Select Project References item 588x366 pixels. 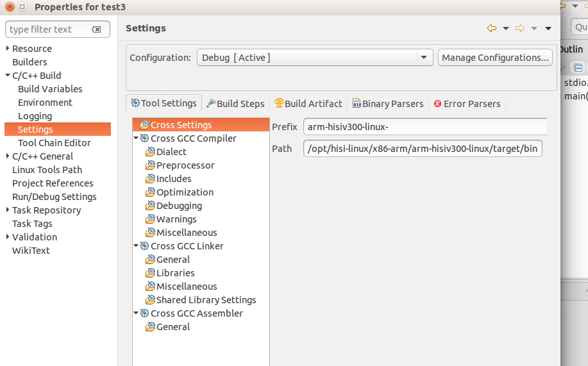tap(53, 183)
